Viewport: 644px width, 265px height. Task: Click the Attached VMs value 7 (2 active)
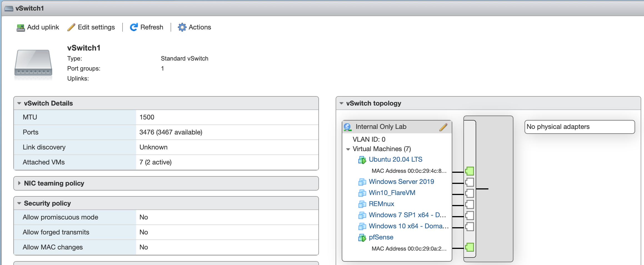pos(156,162)
